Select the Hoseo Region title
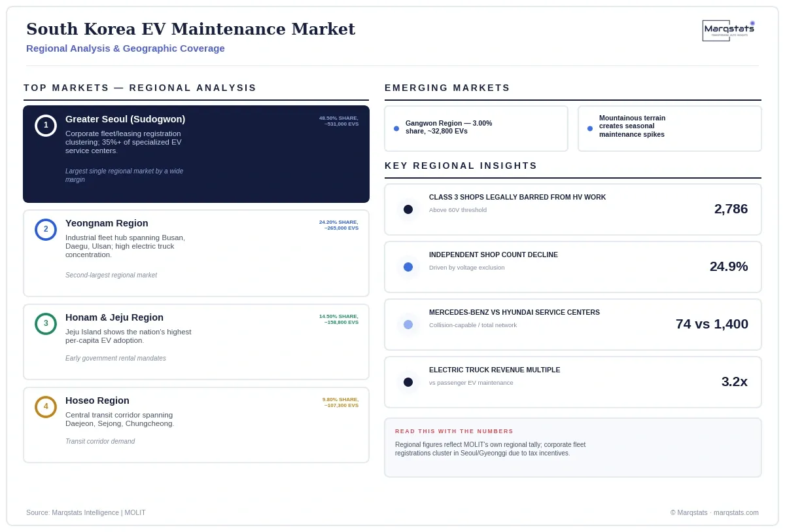 (x=97, y=400)
